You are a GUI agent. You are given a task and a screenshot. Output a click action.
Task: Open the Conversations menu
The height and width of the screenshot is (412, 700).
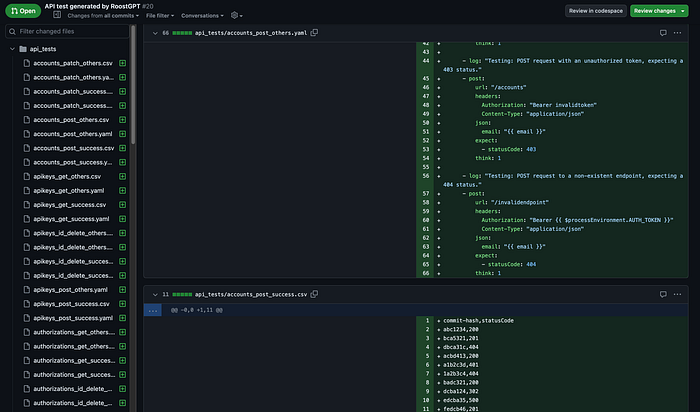point(202,16)
